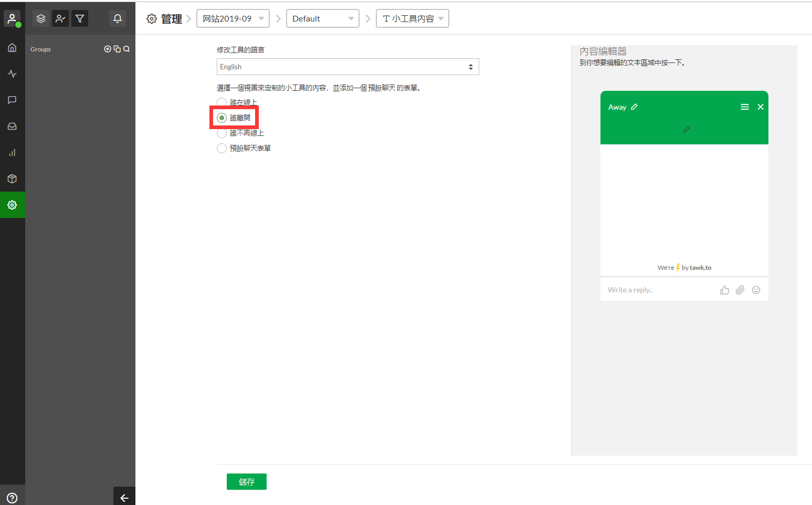Click the tawk.to branding link
Image resolution: width=812 pixels, height=505 pixels.
point(700,268)
